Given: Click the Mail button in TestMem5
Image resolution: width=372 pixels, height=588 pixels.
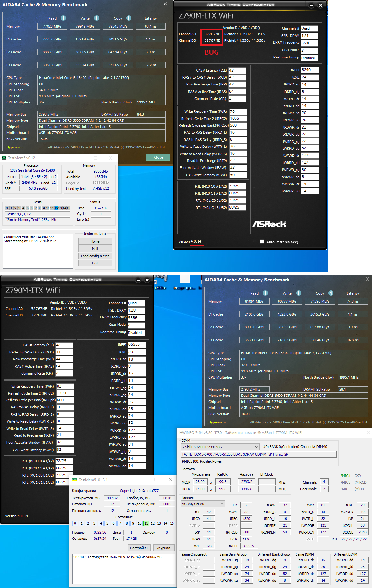Looking at the screenshot, I should click(x=95, y=249).
